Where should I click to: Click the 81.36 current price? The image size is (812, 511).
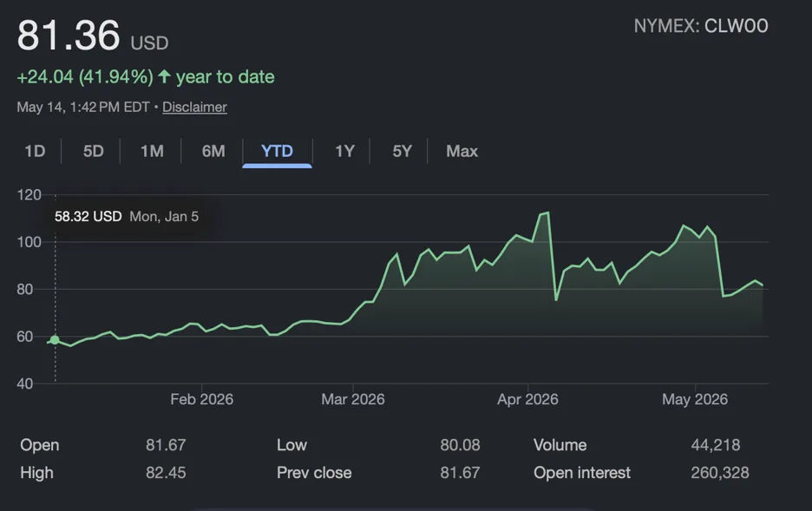pyautogui.click(x=69, y=36)
